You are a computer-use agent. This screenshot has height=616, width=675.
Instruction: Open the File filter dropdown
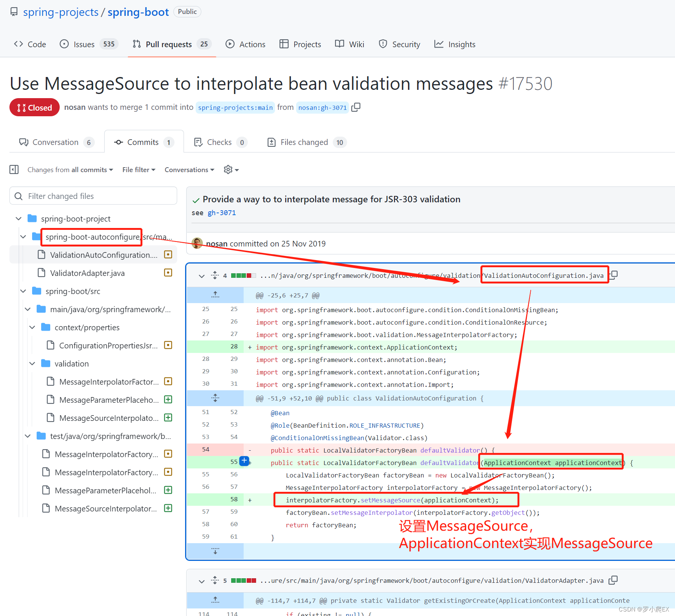138,169
